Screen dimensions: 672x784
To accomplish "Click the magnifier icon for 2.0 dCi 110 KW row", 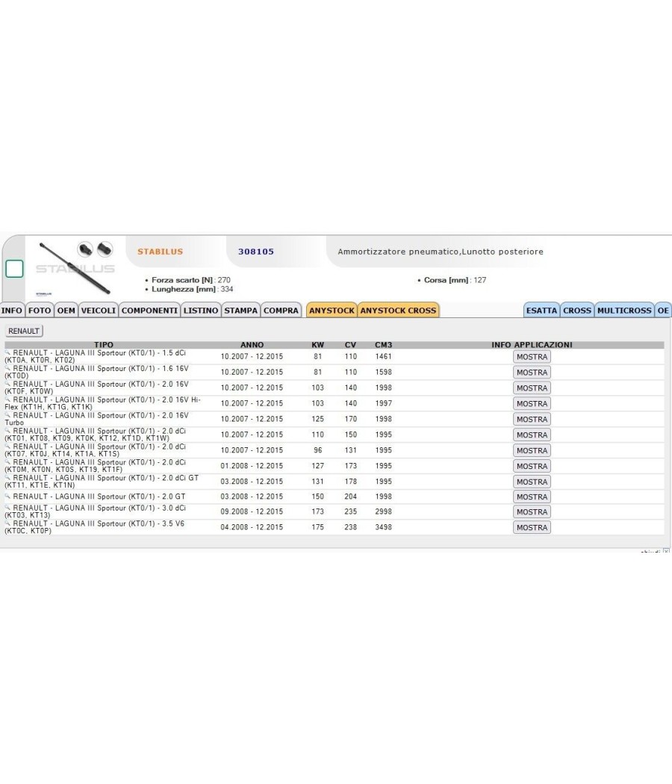I will point(7,431).
